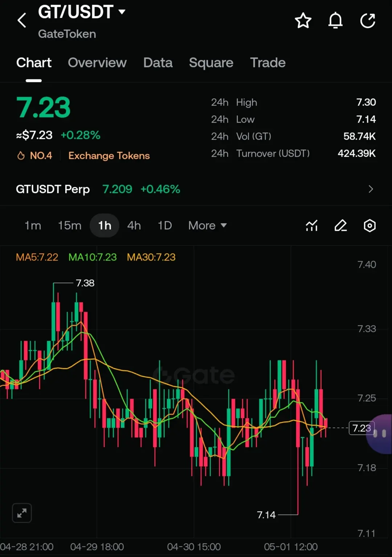Tap the 7.33 price axis label
The height and width of the screenshot is (557, 392).
[367, 329]
